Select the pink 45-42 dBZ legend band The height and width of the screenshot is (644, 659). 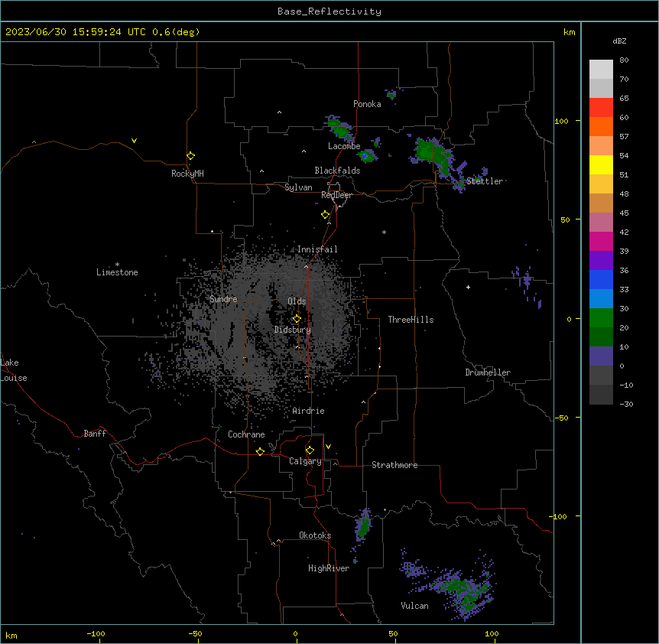pyautogui.click(x=601, y=222)
